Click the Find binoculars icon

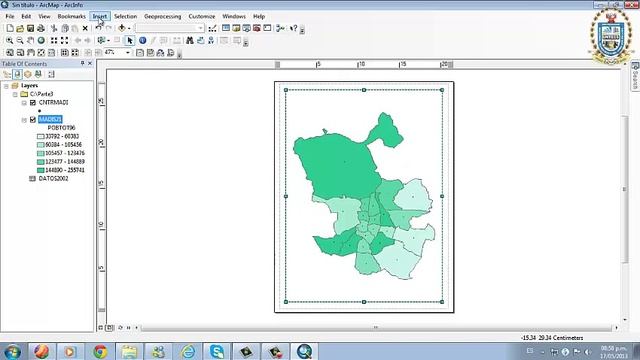point(190,40)
